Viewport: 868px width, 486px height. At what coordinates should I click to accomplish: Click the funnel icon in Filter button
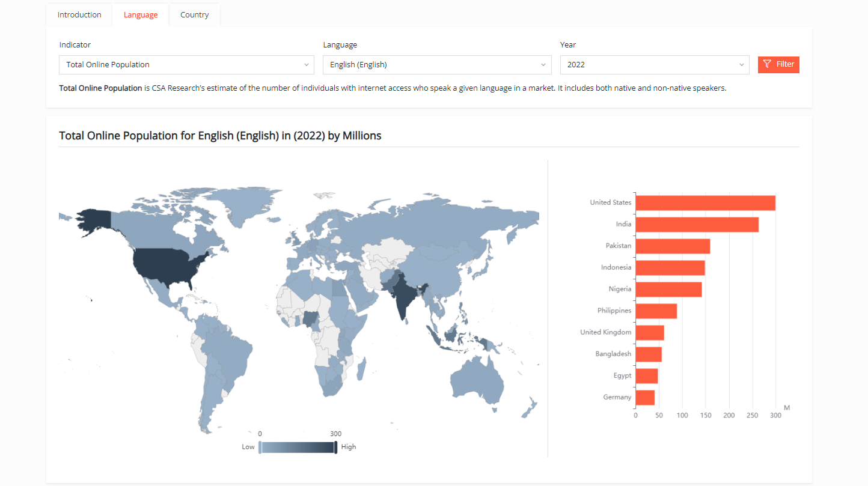click(x=767, y=64)
